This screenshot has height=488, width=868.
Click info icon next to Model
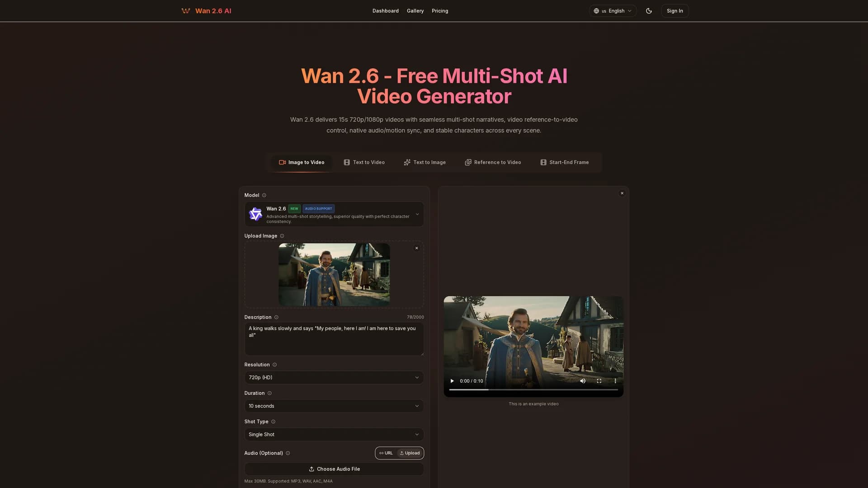[264, 195]
